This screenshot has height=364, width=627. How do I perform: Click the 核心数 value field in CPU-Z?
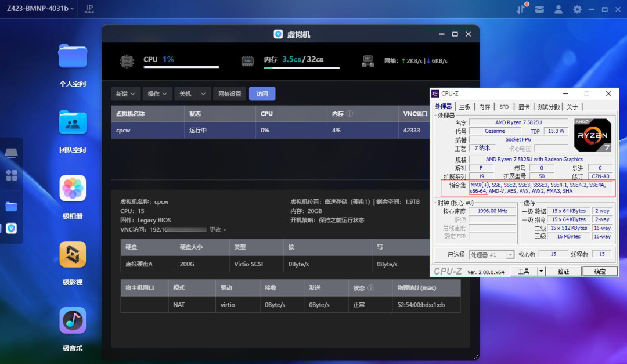[x=553, y=254]
